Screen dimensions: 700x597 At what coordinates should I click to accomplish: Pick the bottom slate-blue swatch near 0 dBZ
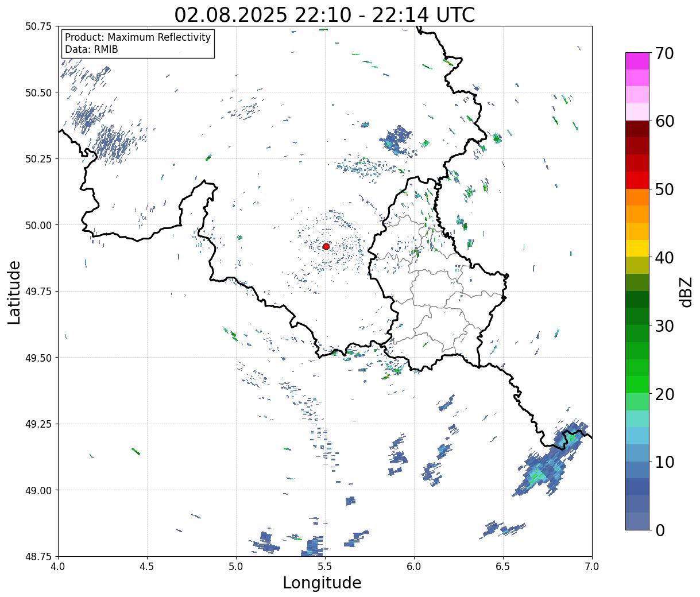tap(637, 521)
